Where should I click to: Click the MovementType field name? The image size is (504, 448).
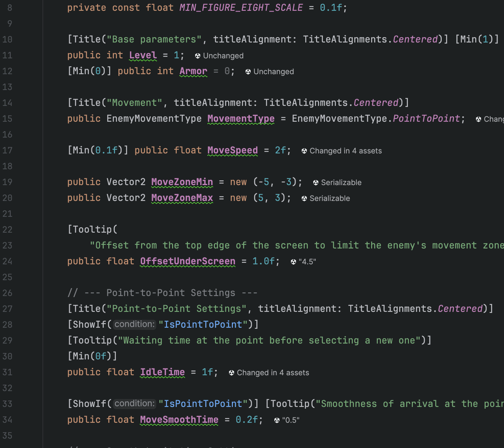pos(241,118)
